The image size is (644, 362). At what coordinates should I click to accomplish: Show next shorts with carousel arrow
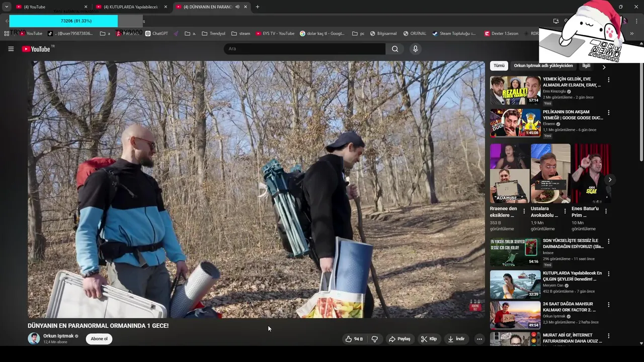610,179
